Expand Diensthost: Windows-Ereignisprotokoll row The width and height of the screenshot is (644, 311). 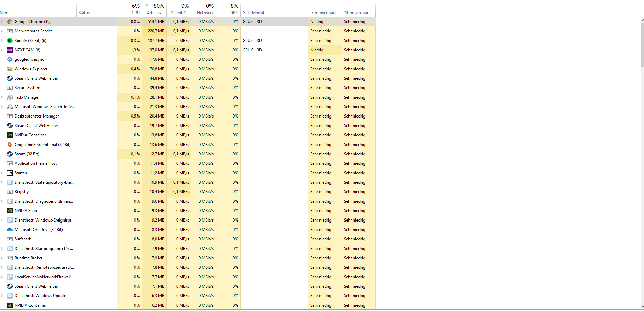(2, 220)
